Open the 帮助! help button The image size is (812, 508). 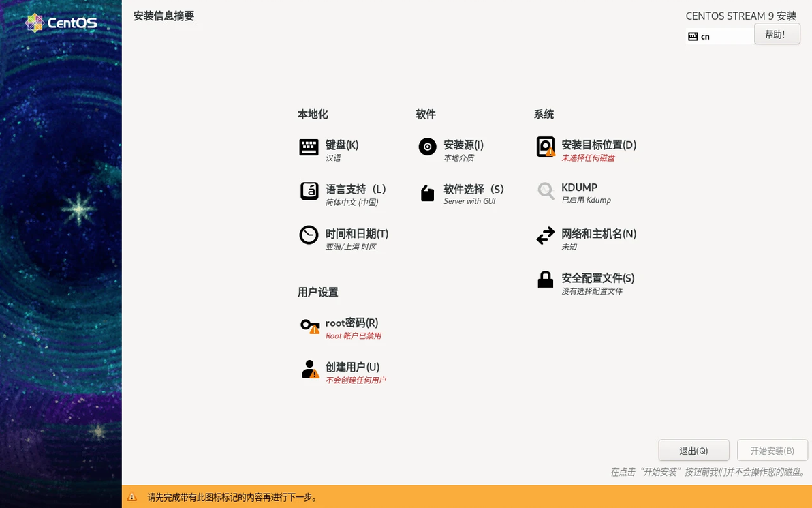coord(777,34)
